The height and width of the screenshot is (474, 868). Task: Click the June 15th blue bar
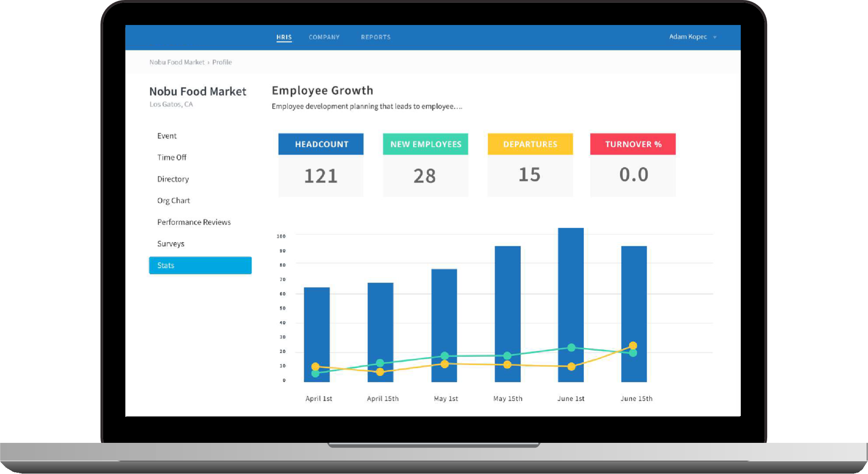click(x=634, y=314)
